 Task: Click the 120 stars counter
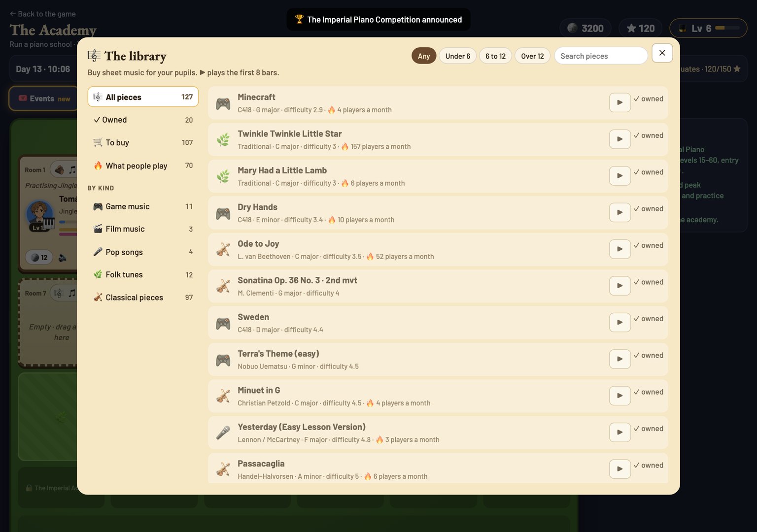point(641,28)
